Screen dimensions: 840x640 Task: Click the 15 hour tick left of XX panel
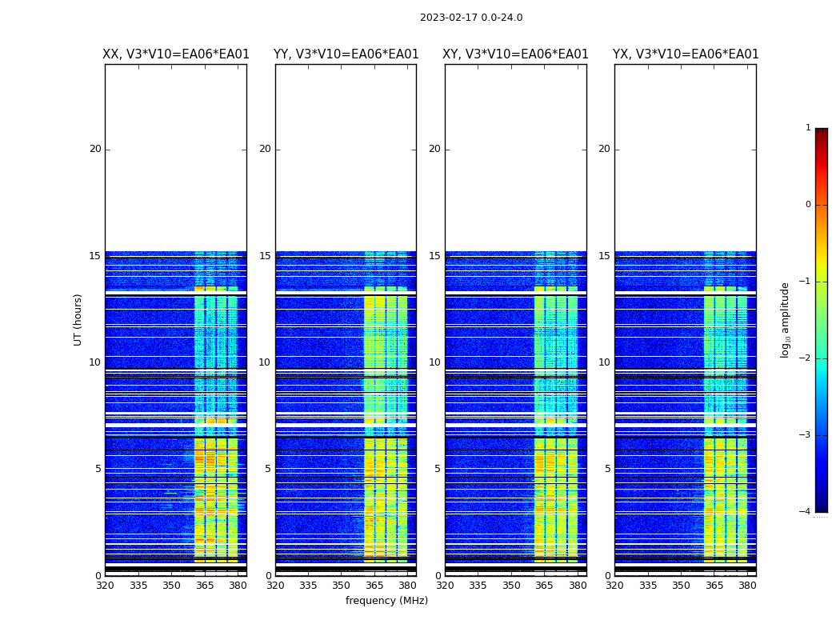click(x=95, y=256)
